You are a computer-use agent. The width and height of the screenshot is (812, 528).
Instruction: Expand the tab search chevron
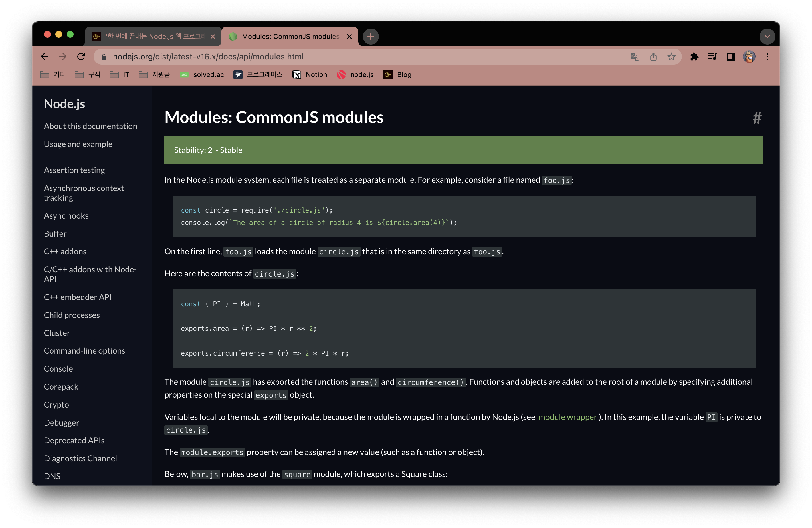767,37
